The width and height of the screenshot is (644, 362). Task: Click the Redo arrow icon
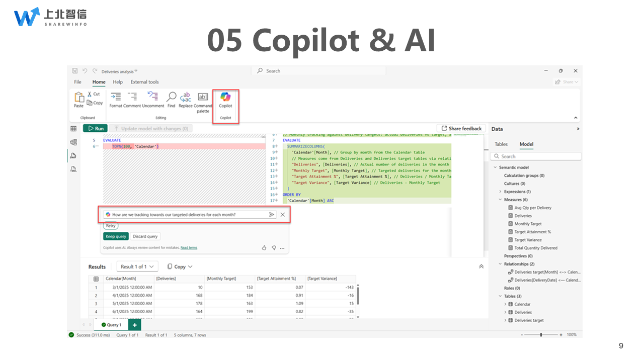[95, 71]
